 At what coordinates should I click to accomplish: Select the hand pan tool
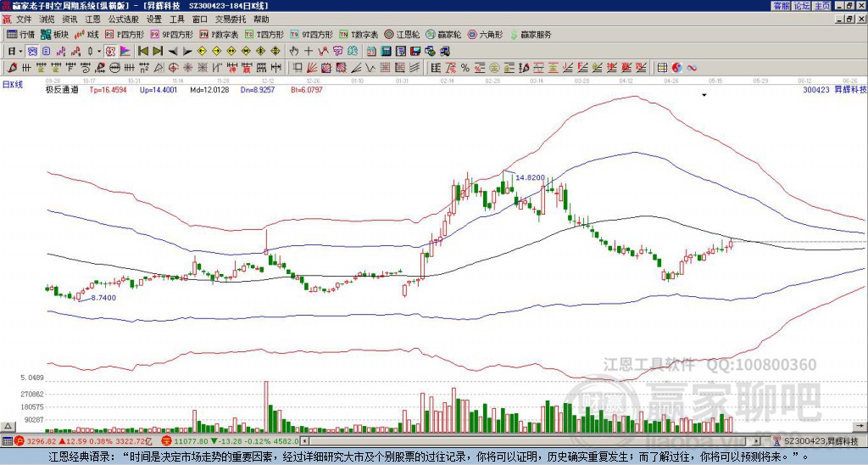(294, 52)
